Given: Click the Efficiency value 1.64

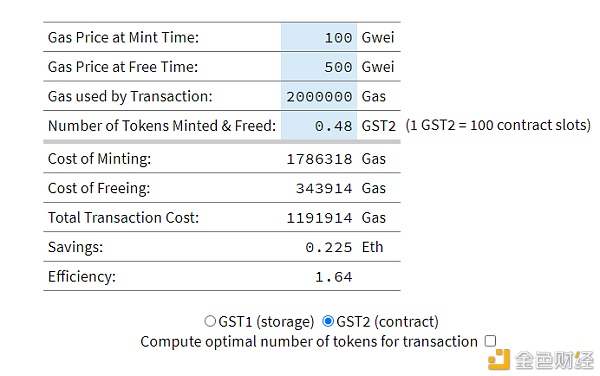Looking at the screenshot, I should coord(333,277).
